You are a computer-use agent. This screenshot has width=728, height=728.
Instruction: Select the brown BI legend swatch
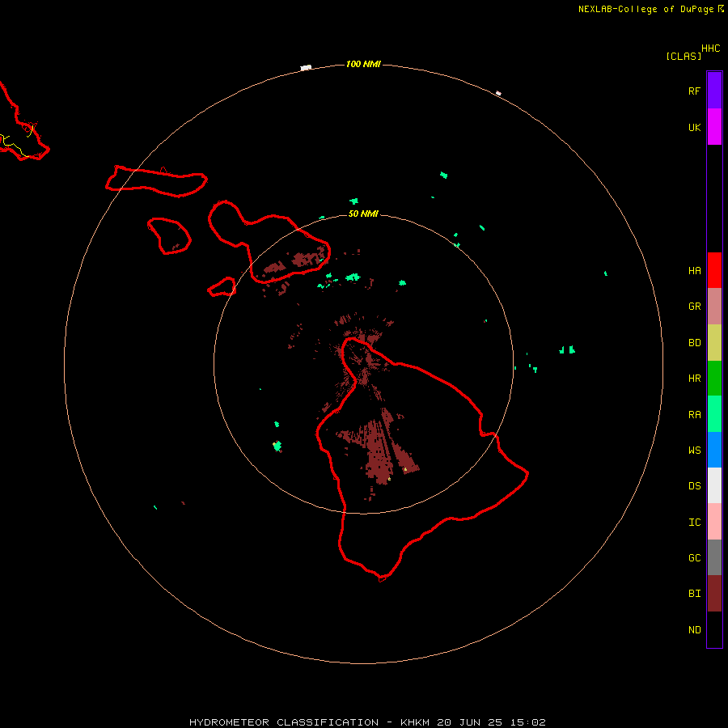pos(714,594)
